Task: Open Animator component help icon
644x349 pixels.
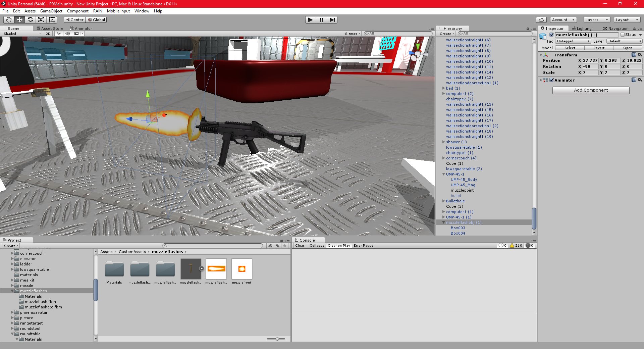Action: [634, 80]
